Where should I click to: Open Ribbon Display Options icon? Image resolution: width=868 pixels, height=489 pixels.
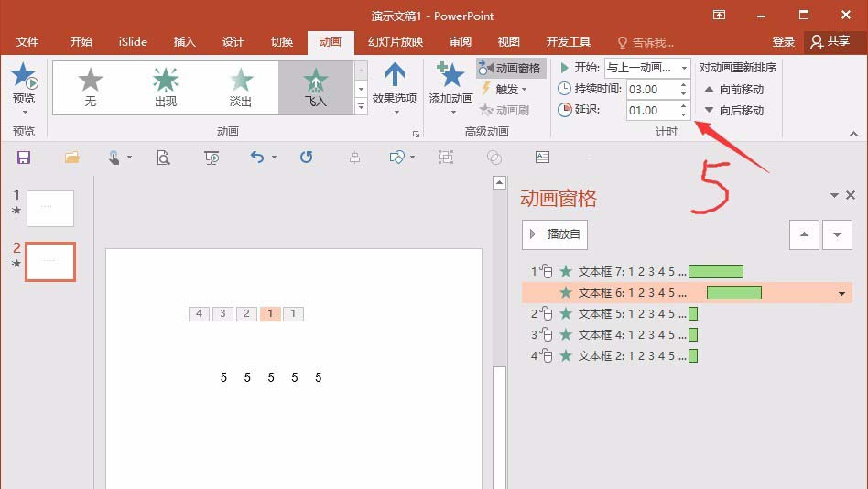[x=719, y=16]
